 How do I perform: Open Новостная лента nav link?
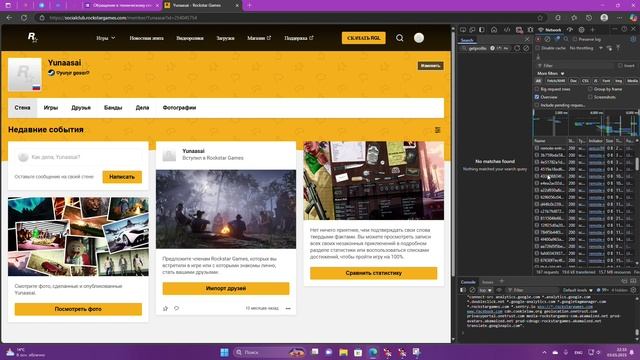147,38
